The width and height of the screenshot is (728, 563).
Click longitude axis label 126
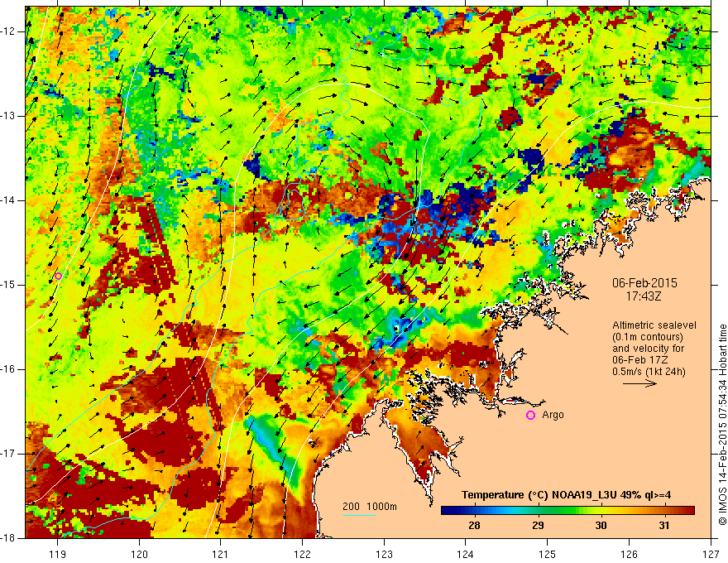click(x=629, y=554)
